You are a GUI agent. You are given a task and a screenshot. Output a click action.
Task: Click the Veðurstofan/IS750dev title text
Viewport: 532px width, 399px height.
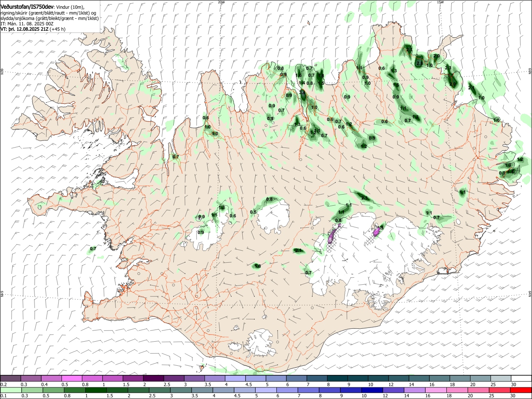click(27, 7)
